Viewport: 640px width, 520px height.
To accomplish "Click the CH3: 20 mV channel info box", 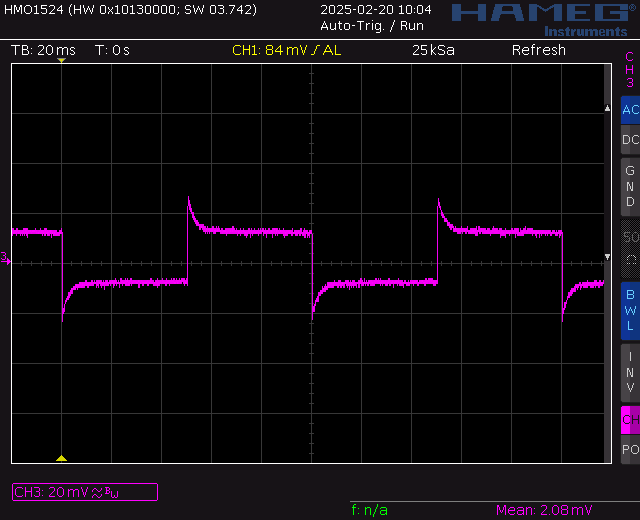I will pos(84,491).
